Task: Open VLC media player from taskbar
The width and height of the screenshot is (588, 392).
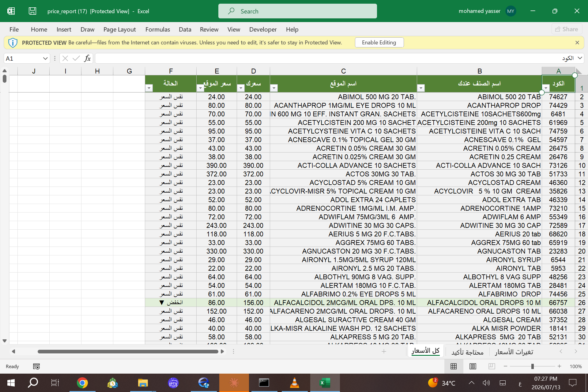Action: pos(294,383)
